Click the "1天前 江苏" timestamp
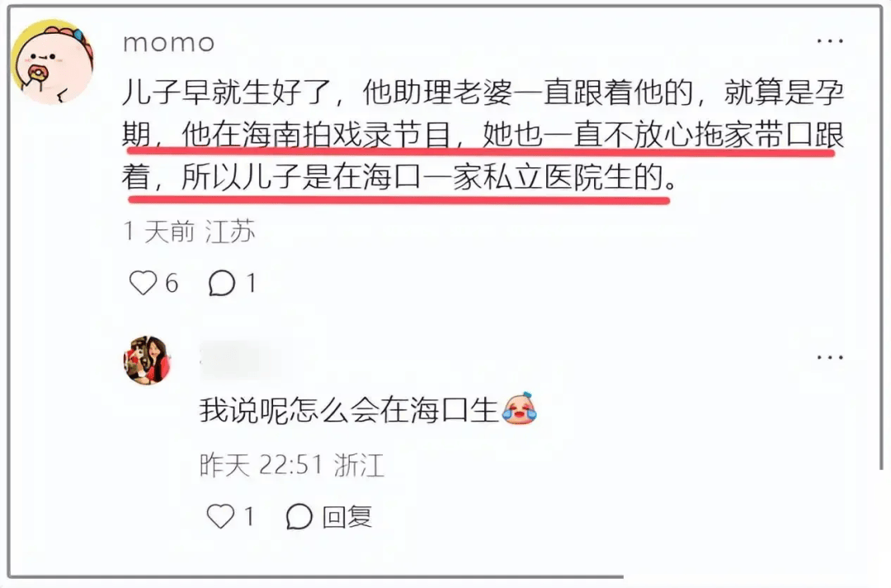 tap(189, 231)
